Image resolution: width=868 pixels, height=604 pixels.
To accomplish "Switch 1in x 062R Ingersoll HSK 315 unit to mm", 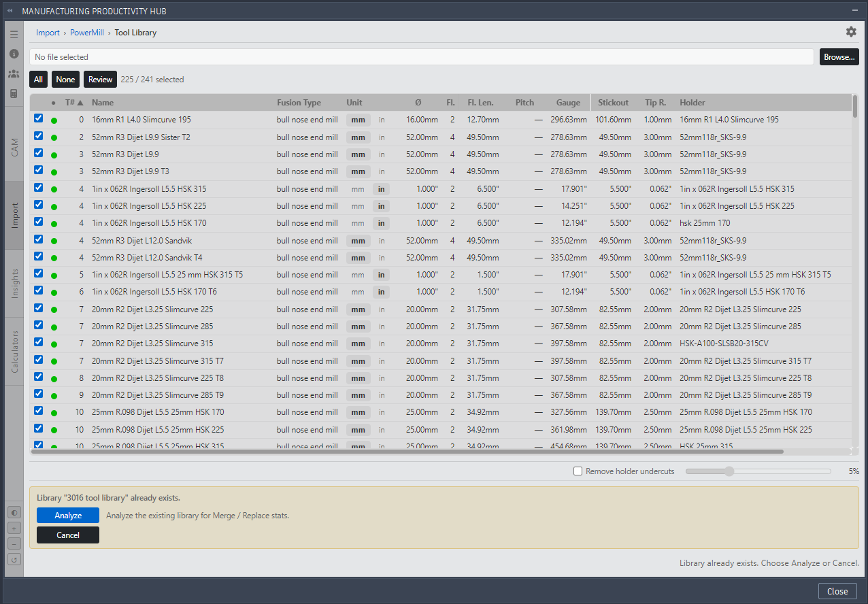I will pos(358,188).
